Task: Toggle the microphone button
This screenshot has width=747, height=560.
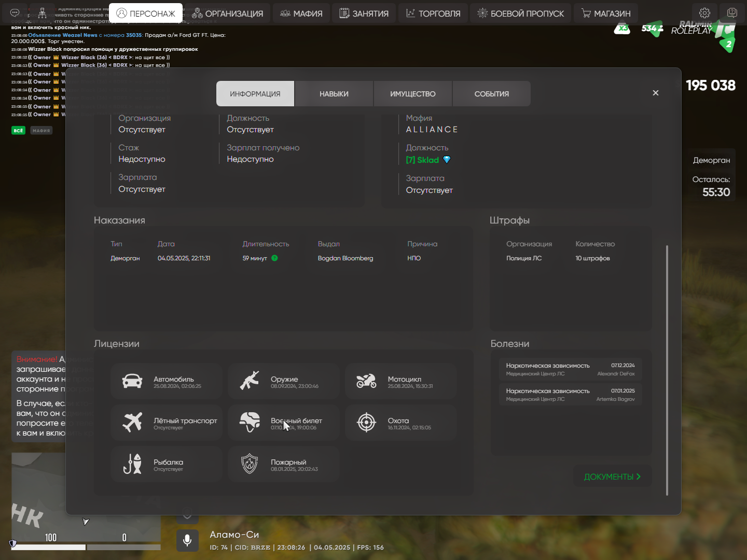Action: [x=187, y=540]
